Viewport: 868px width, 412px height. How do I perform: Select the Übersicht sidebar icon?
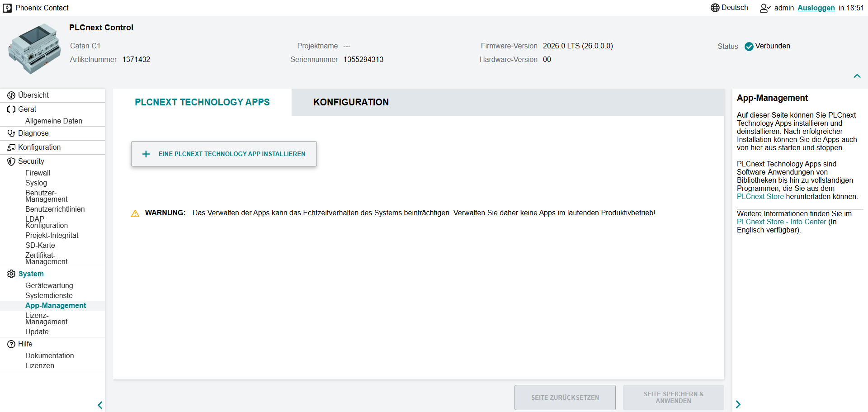click(x=11, y=95)
